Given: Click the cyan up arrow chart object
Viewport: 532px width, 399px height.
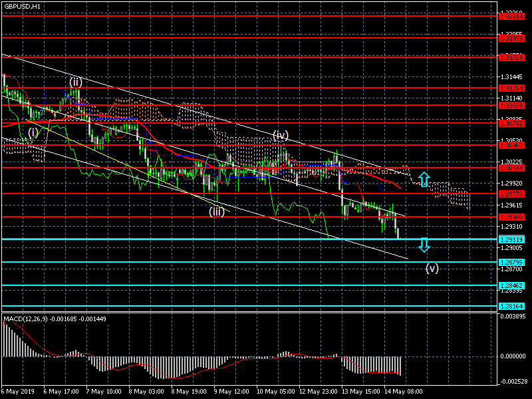Looking at the screenshot, I should 424,179.
